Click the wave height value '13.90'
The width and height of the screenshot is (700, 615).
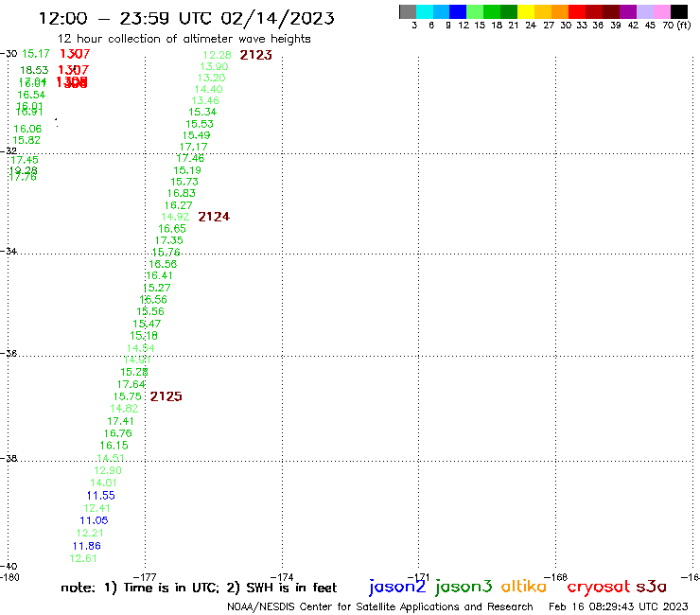(x=214, y=66)
